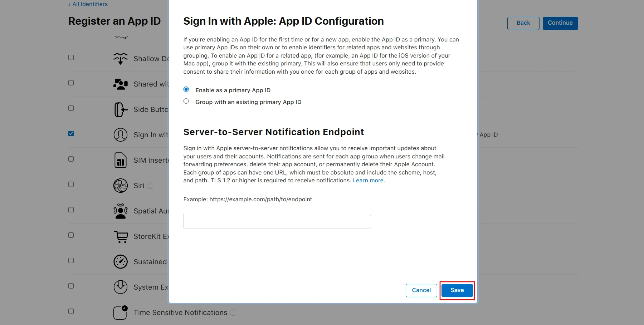Click the System Extension download icon
This screenshot has width=644, height=325.
click(121, 287)
